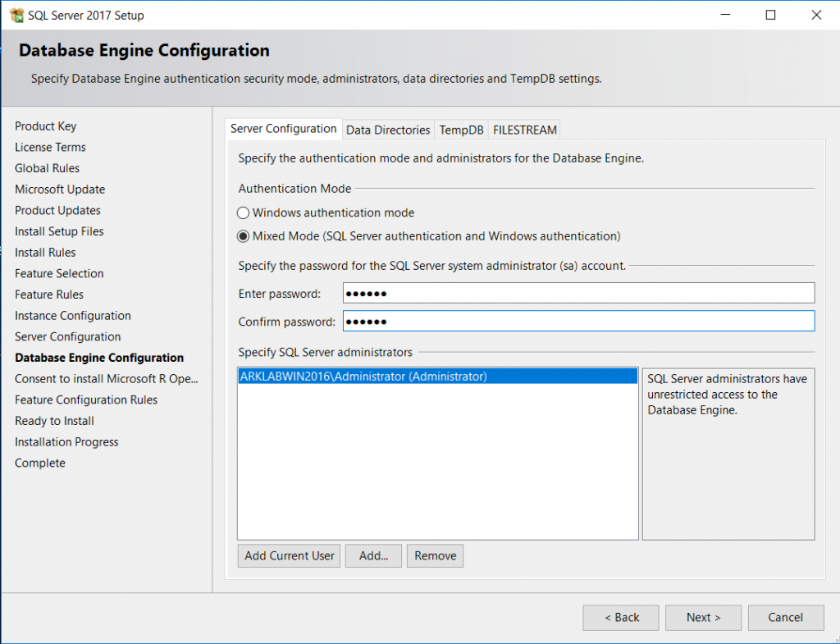This screenshot has width=840, height=644.
Task: Click Ready to Install step
Action: [55, 421]
